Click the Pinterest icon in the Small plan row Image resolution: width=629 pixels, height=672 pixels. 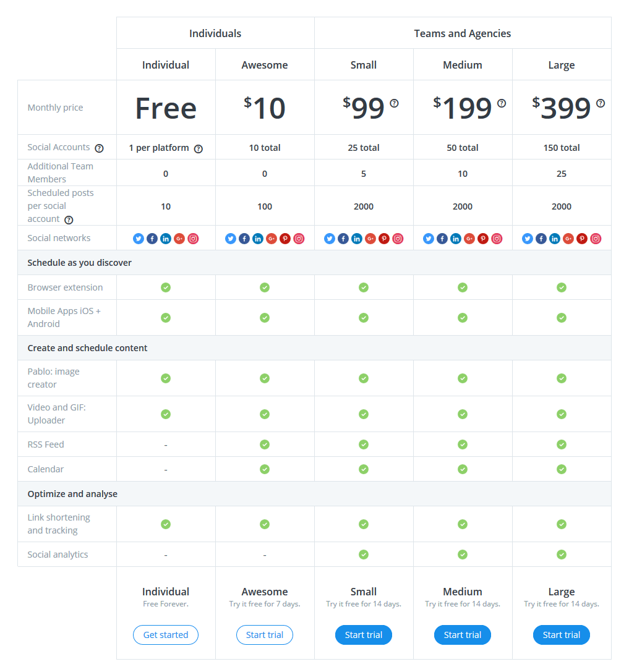383,238
